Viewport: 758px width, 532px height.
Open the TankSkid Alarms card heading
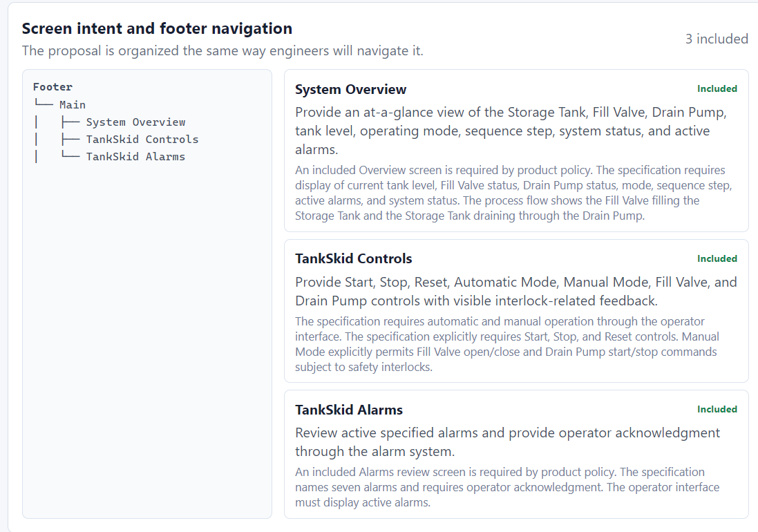click(x=348, y=410)
